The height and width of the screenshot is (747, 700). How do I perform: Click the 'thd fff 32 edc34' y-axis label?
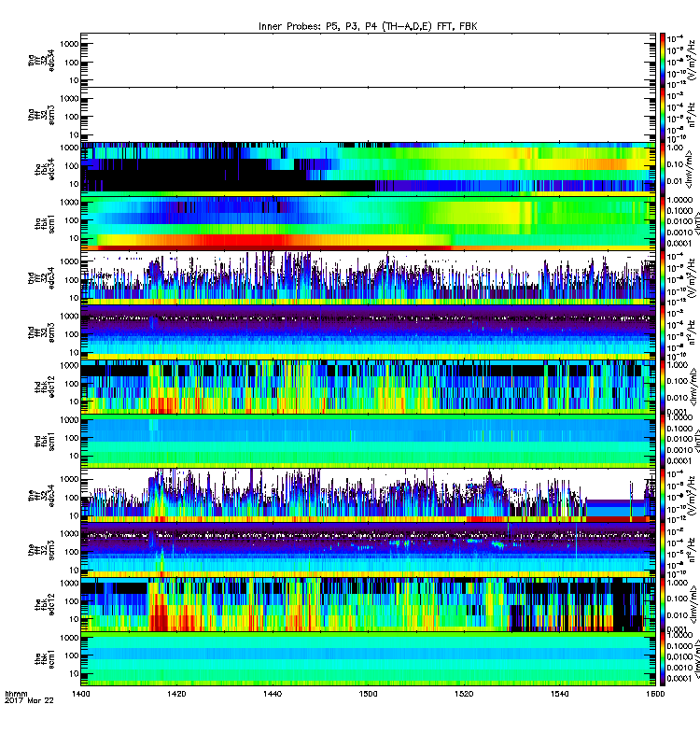pyautogui.click(x=41, y=277)
